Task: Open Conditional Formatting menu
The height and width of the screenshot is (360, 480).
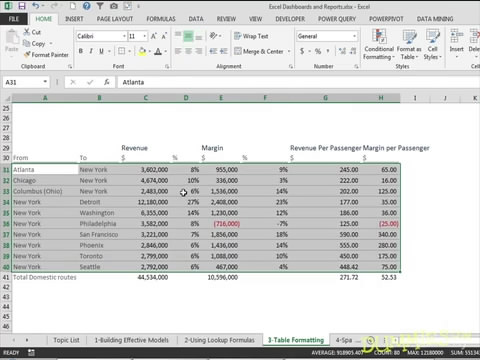Action: point(379,44)
